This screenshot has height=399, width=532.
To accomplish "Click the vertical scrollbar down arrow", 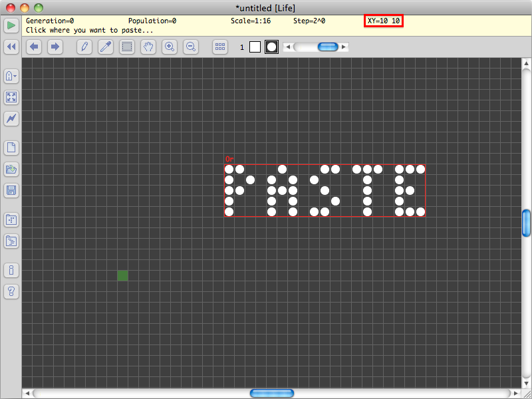I will coord(526,384).
